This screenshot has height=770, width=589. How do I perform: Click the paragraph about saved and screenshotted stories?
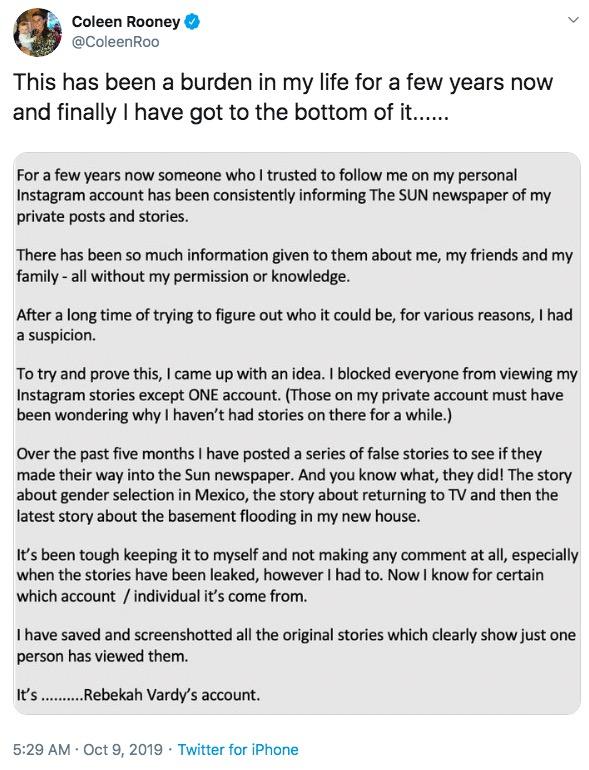[296, 645]
